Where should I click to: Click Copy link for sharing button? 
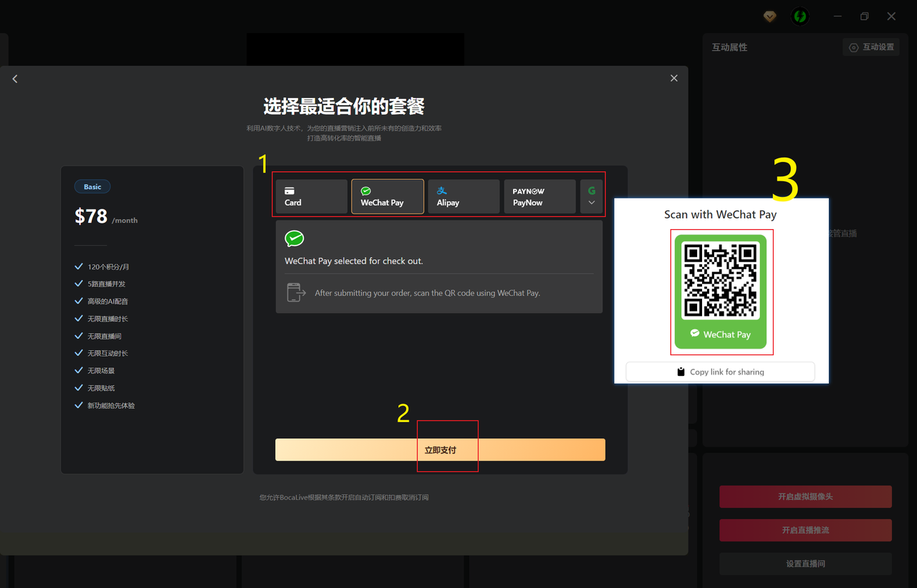[720, 372]
